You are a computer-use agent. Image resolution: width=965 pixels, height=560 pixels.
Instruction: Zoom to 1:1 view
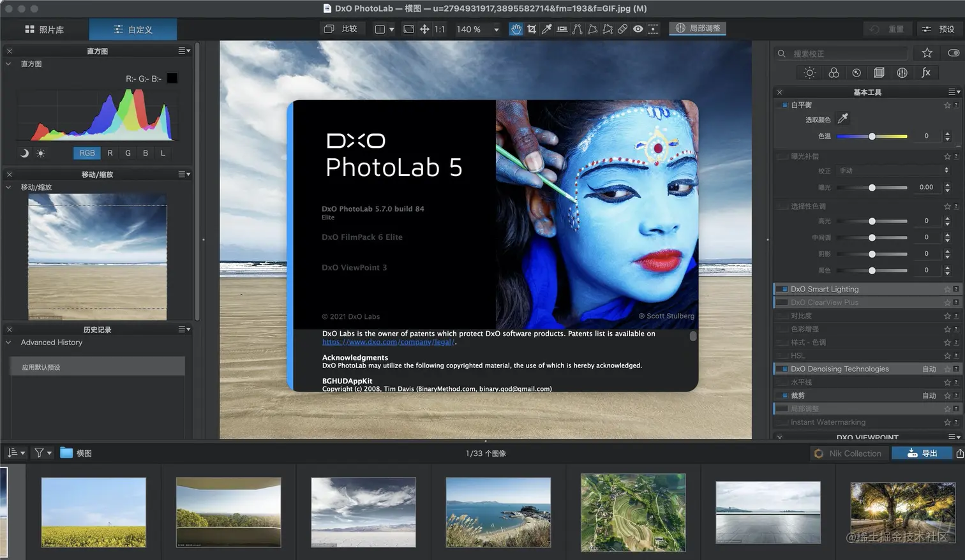(440, 29)
